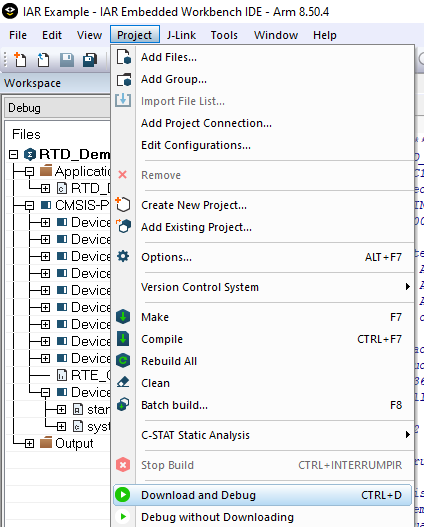Click the Clean eraser icon
Image resolution: width=424 pixels, height=527 pixels.
123,382
